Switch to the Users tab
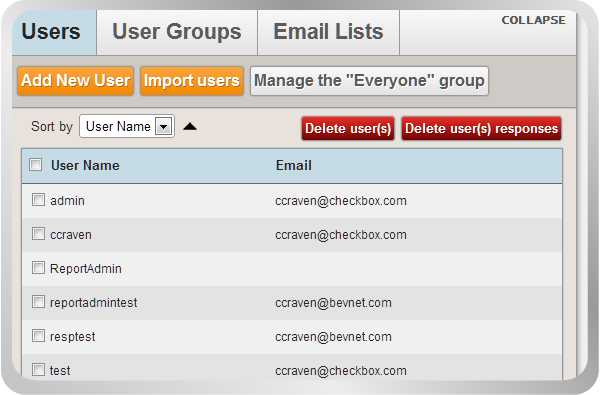 click(54, 32)
